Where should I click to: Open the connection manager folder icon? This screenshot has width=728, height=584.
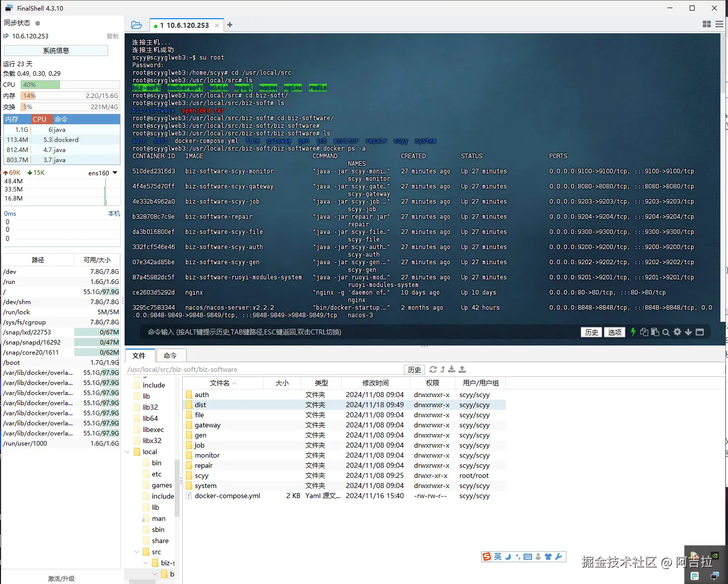(136, 25)
